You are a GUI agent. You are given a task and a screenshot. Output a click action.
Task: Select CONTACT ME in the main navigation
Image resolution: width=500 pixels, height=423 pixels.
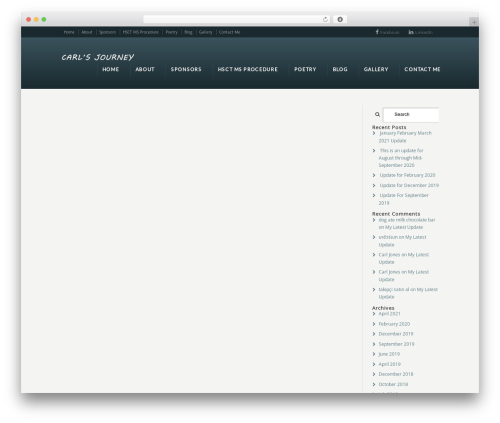click(422, 69)
